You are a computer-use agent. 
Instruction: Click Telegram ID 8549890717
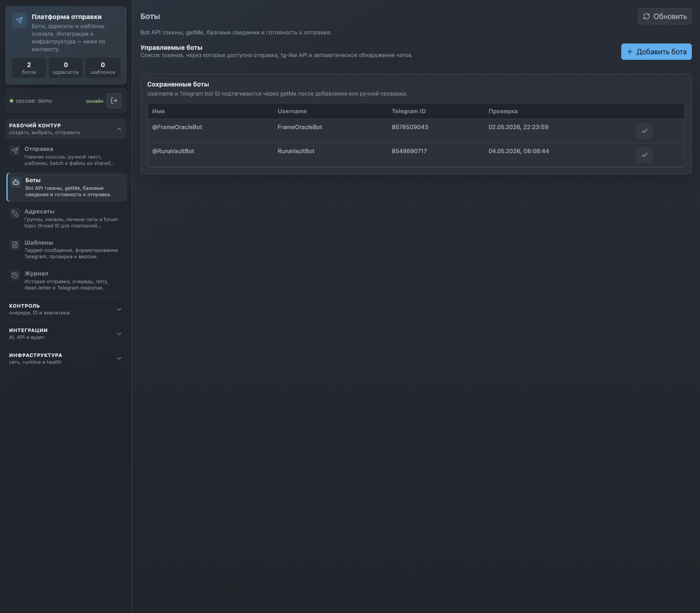(x=409, y=151)
